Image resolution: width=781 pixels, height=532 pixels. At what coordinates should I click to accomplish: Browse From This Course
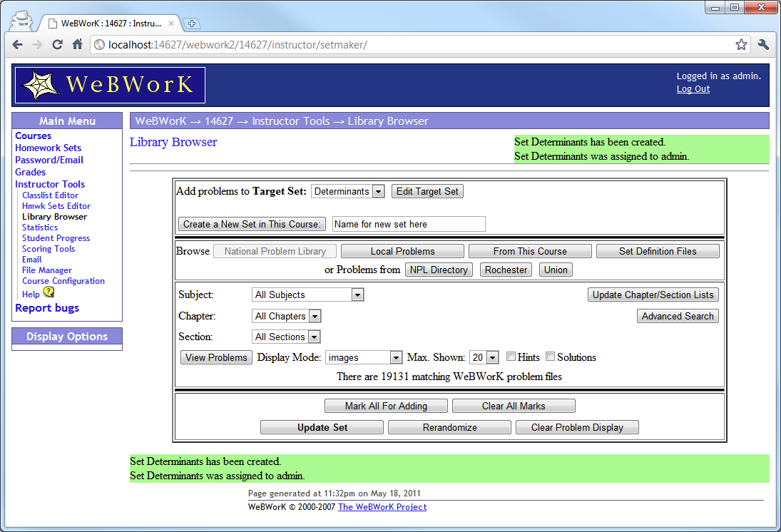click(530, 251)
